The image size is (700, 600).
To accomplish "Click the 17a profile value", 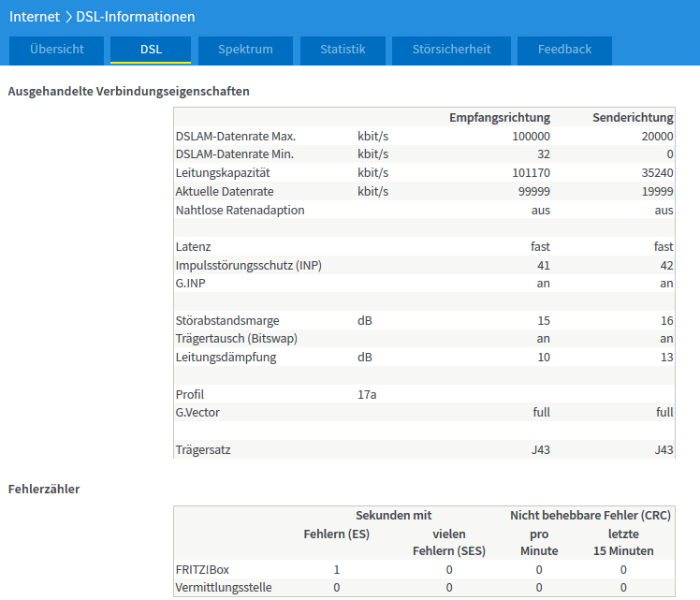I will click(367, 394).
